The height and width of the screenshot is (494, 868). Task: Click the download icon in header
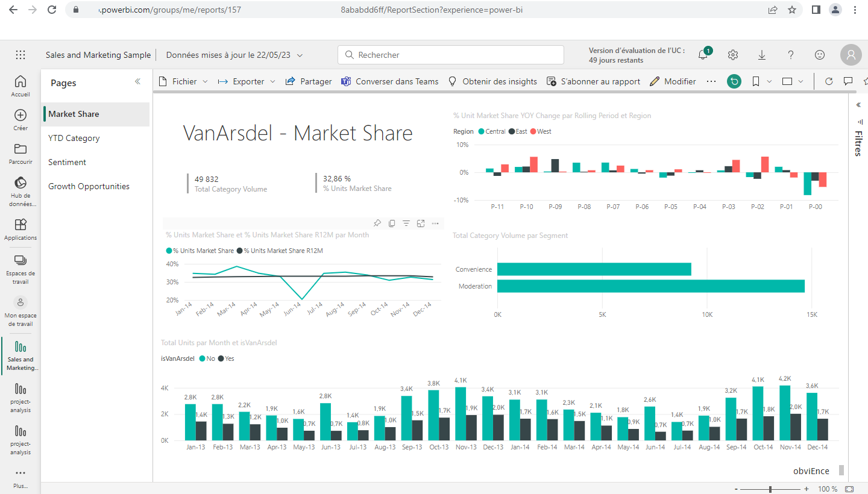762,55
